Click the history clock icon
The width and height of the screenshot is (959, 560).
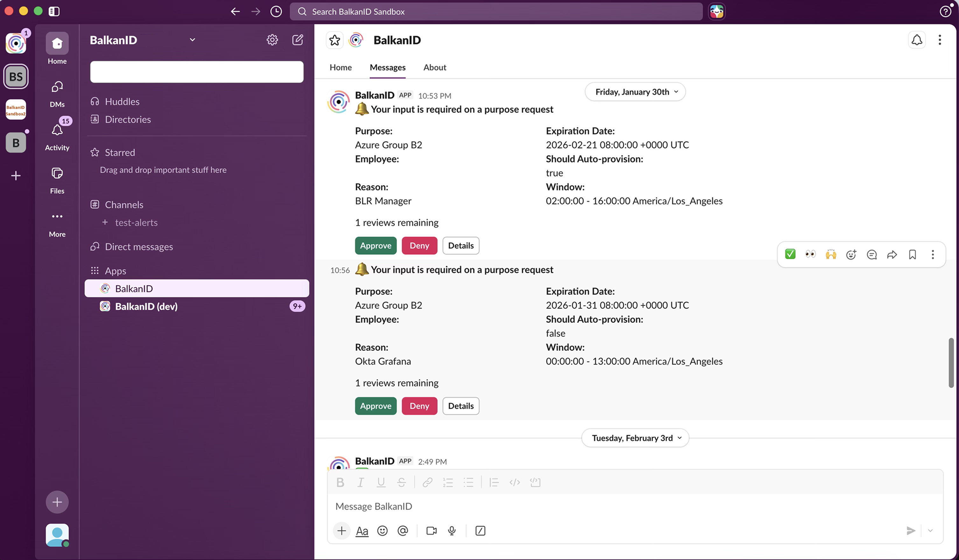click(x=276, y=11)
